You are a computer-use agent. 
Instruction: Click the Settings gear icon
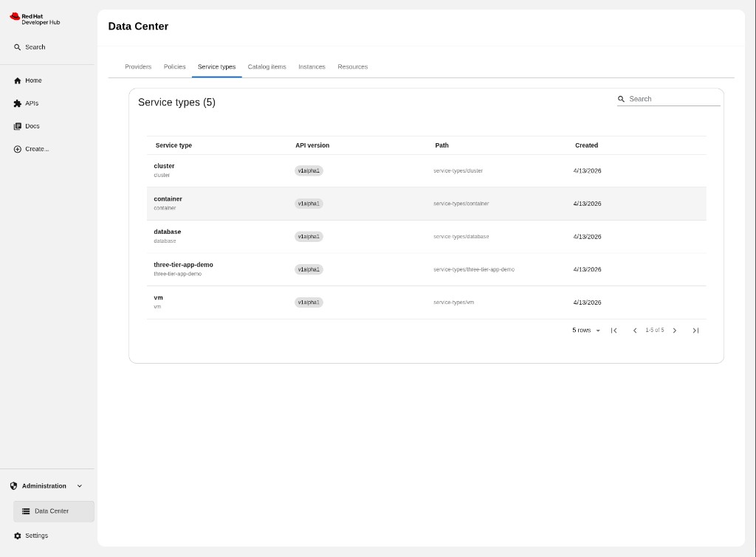coord(18,536)
